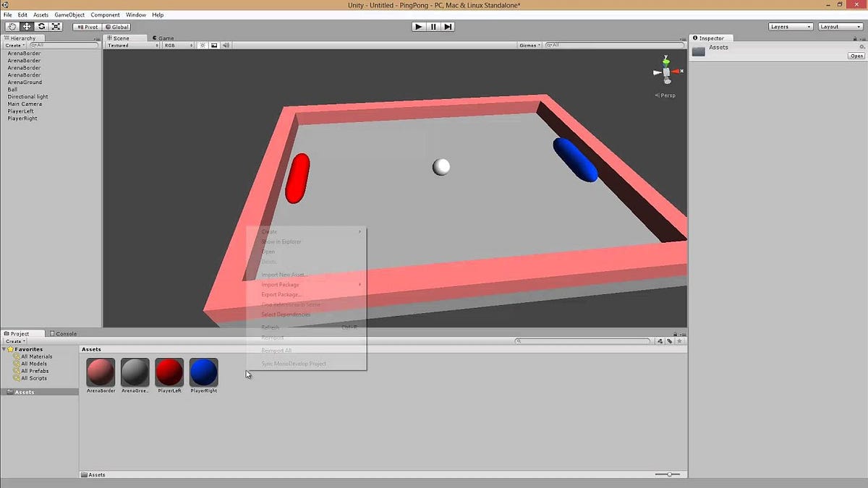Screen dimensions: 868x488
Task: Open the RGB render mode dropdown
Action: 174,44
